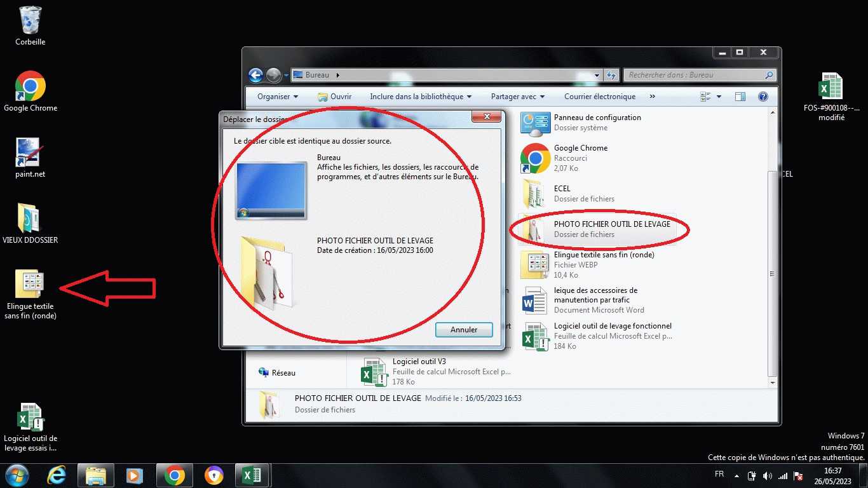This screenshot has height=488, width=868.
Task: Switch to Windows Explorer on the taskbar
Action: pos(96,475)
